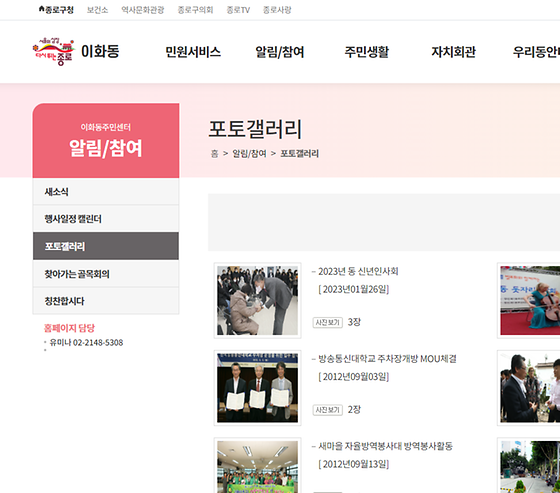Open the 민원서비스 main menu
This screenshot has height=493, width=560.
(x=193, y=52)
